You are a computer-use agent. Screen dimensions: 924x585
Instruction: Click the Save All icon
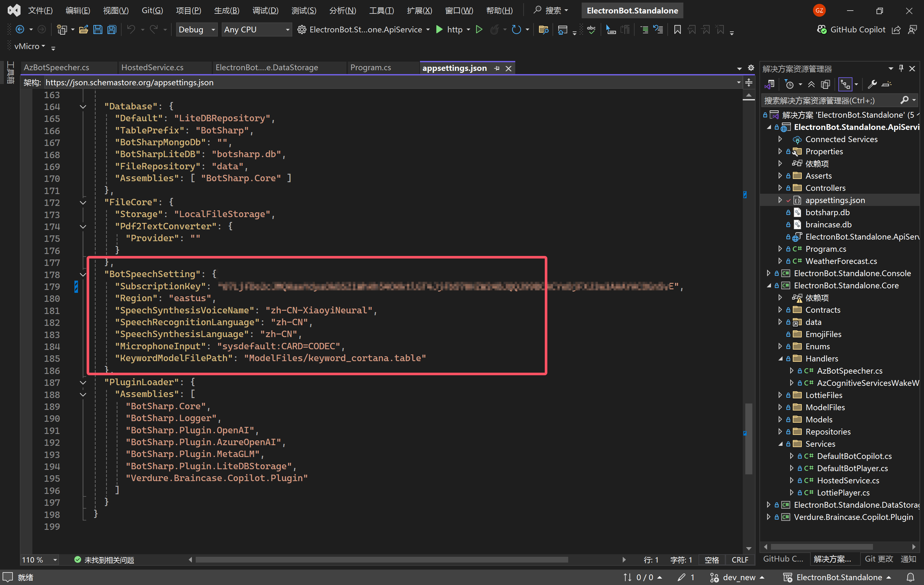pos(112,30)
